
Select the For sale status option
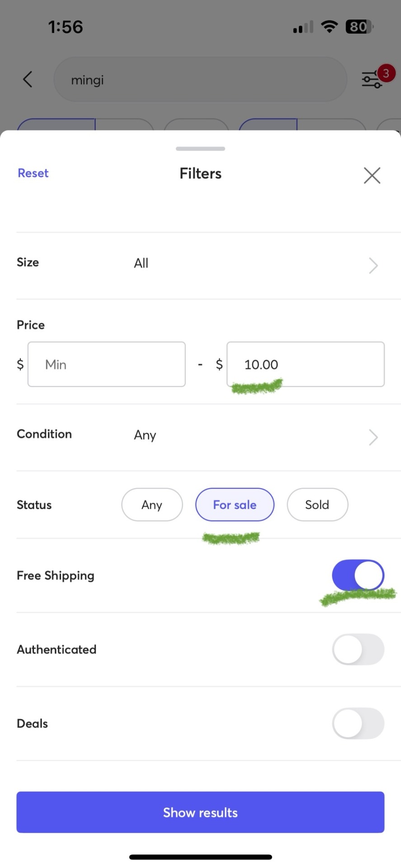click(235, 505)
